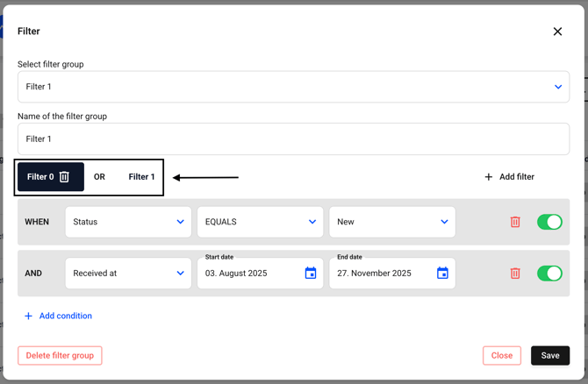Close the Filter dialog with X
588x384 pixels.
557,32
